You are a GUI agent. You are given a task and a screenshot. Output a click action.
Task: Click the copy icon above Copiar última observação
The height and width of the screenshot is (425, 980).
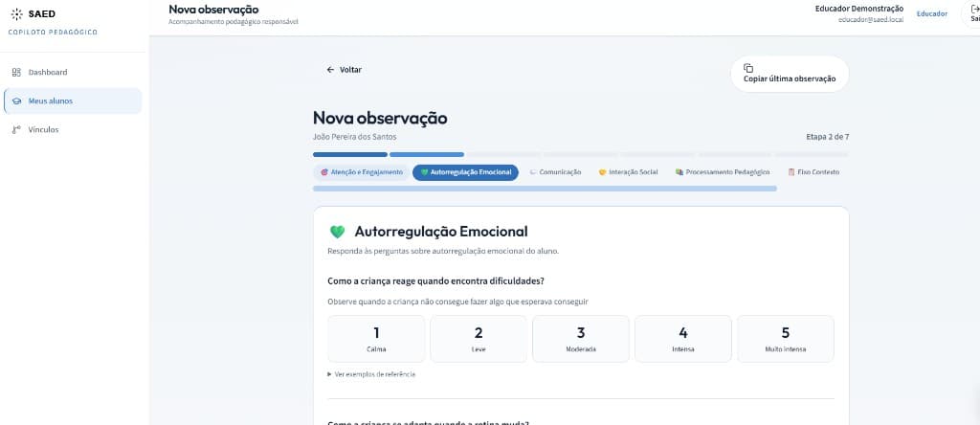[x=748, y=68]
